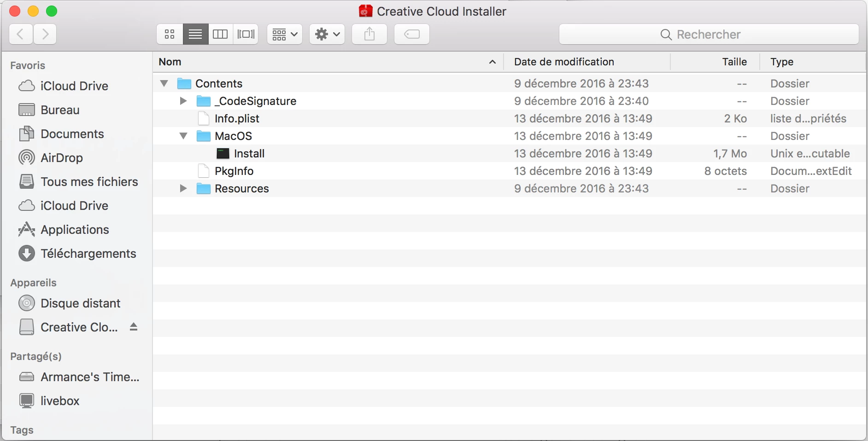Click the 1,7 Mo size cell
Screen dimensions: 868x441
(x=730, y=153)
